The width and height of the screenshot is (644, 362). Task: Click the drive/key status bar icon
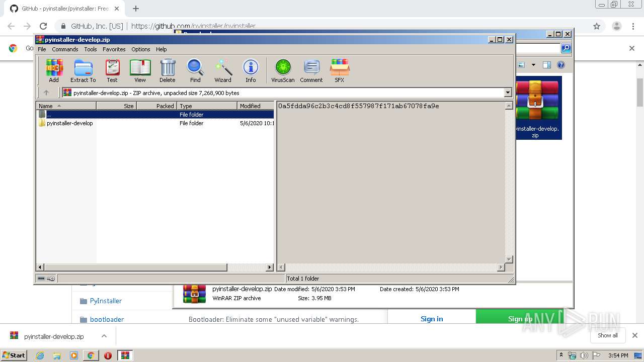[46, 279]
